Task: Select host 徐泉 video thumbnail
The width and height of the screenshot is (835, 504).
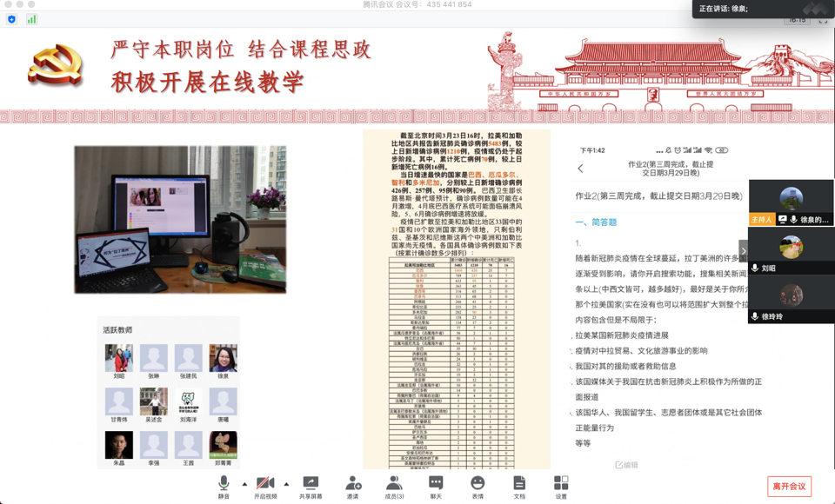Action: 791,202
